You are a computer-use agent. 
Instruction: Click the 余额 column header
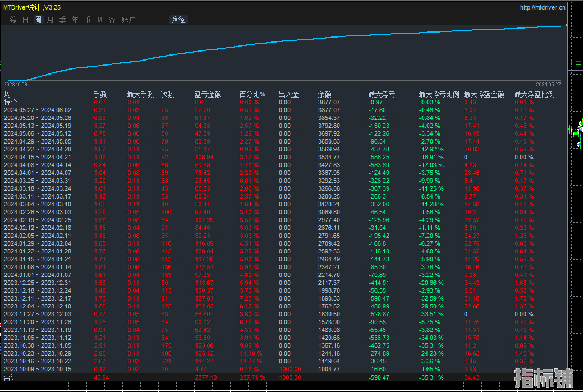click(324, 95)
